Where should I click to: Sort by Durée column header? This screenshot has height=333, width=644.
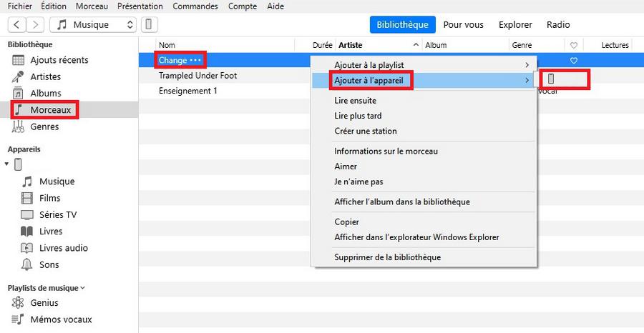click(322, 45)
